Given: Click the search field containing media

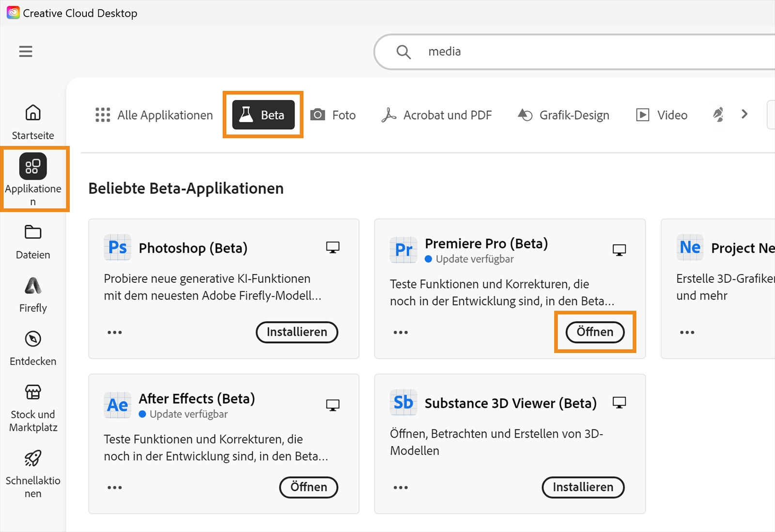Looking at the screenshot, I should click(574, 51).
